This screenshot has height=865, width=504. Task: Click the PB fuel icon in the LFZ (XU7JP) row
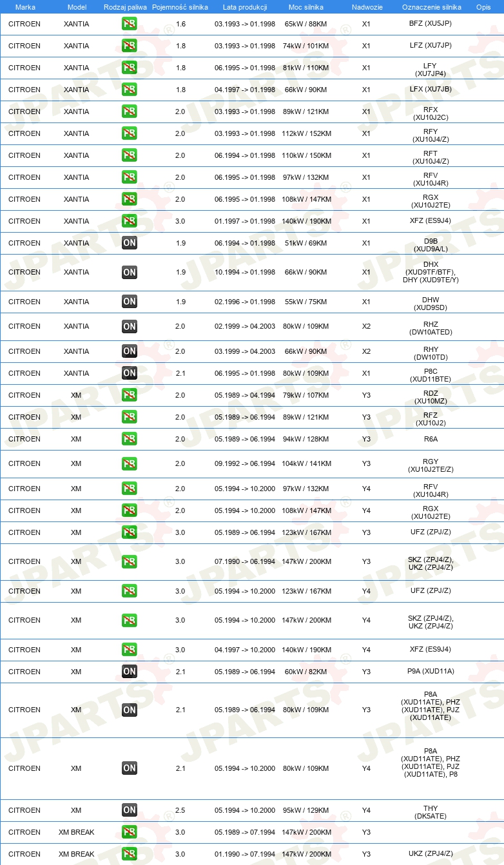130,46
